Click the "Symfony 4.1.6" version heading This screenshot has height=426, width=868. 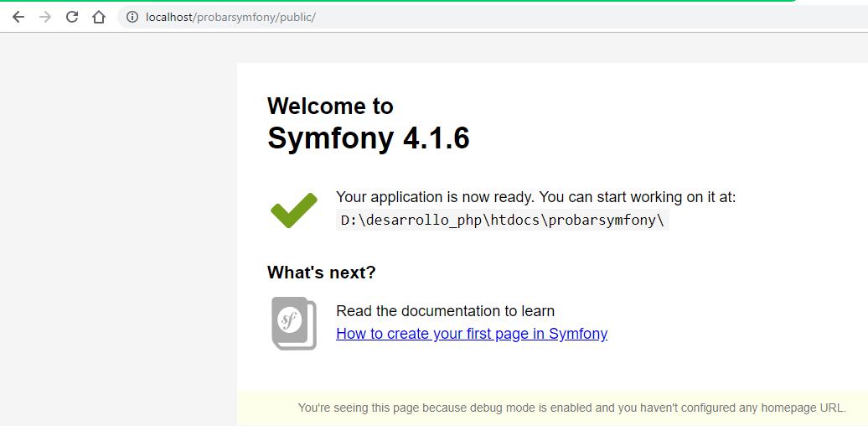[x=368, y=138]
